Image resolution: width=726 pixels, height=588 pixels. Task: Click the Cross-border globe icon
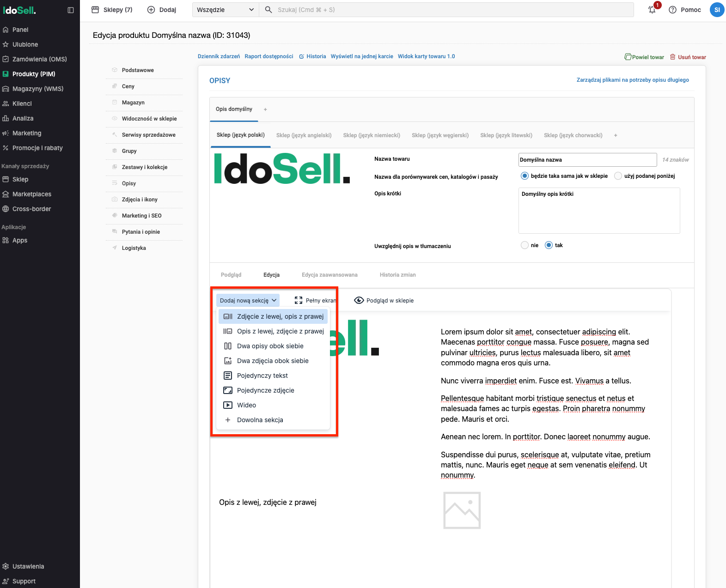click(6, 209)
